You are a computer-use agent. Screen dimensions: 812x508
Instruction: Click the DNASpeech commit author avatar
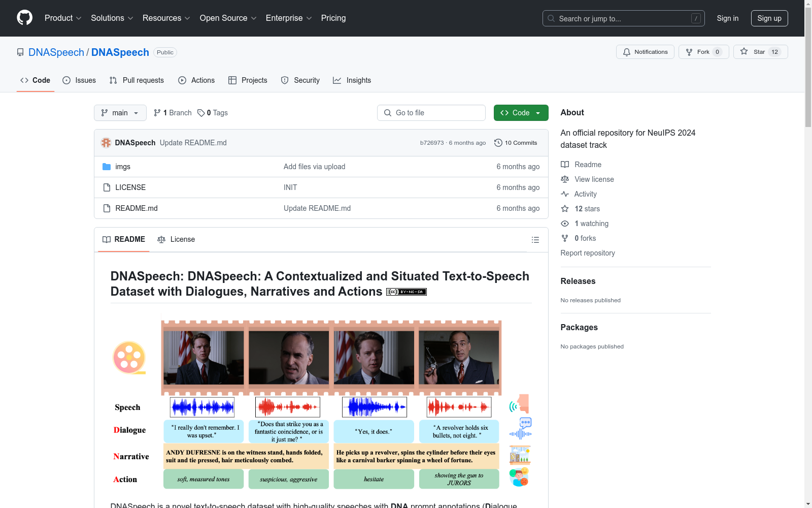tap(106, 143)
